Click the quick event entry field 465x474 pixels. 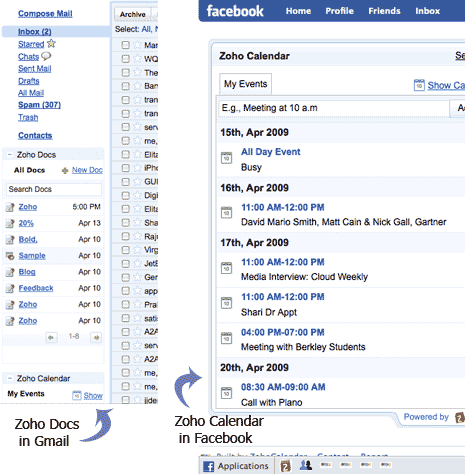click(x=334, y=108)
